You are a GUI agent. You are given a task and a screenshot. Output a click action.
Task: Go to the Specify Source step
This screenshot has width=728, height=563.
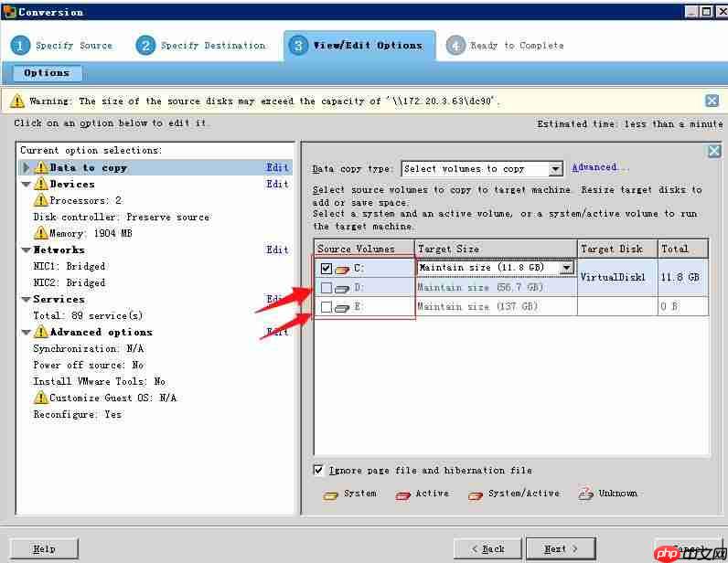coord(62,46)
